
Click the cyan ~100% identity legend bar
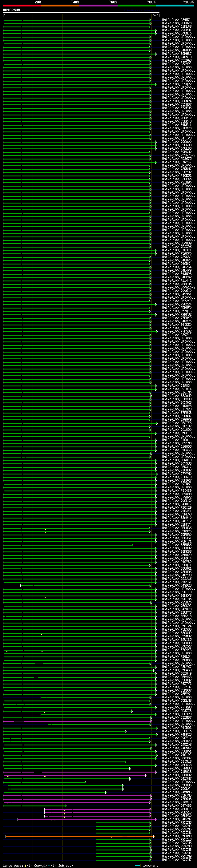[175, 6]
